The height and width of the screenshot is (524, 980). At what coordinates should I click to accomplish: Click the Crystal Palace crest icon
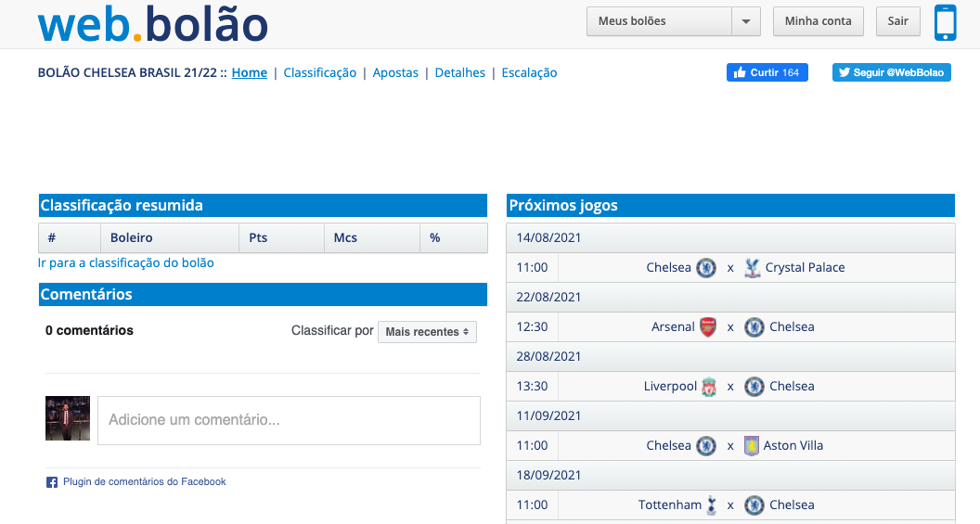coord(752,268)
